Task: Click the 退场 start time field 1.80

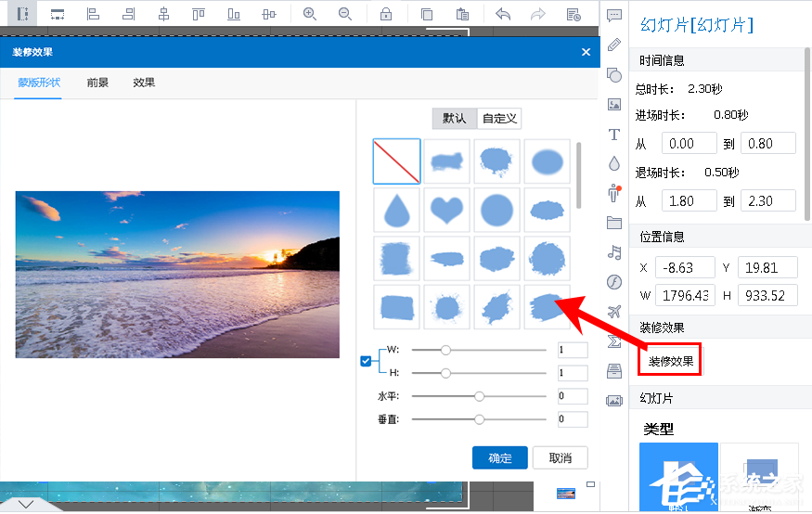Action: [x=689, y=200]
